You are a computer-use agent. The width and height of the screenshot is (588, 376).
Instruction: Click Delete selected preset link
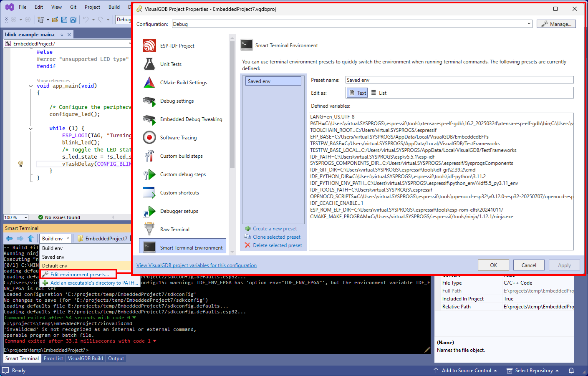[277, 245]
